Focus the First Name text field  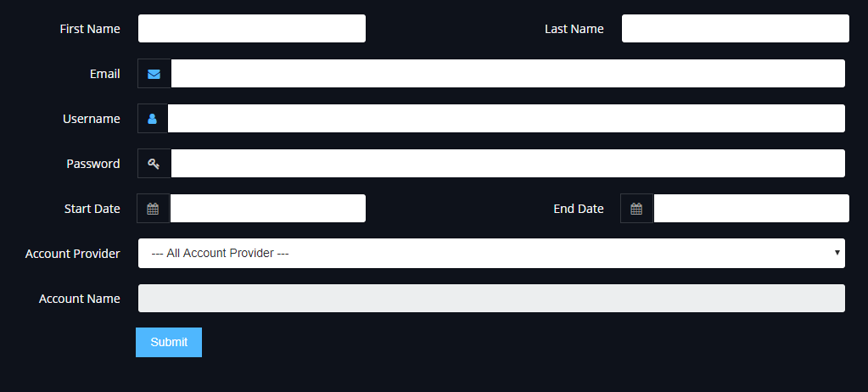[x=252, y=28]
